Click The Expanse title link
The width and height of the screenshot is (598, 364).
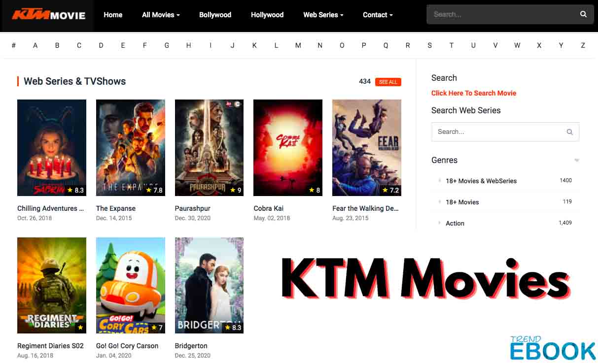click(116, 208)
